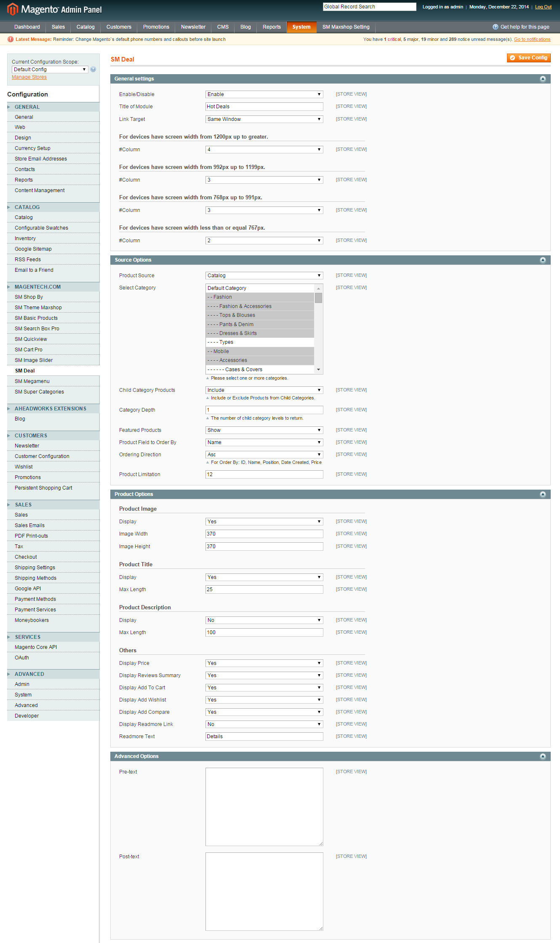
Task: Open the Child Category Products dropdown
Action: [x=264, y=390]
